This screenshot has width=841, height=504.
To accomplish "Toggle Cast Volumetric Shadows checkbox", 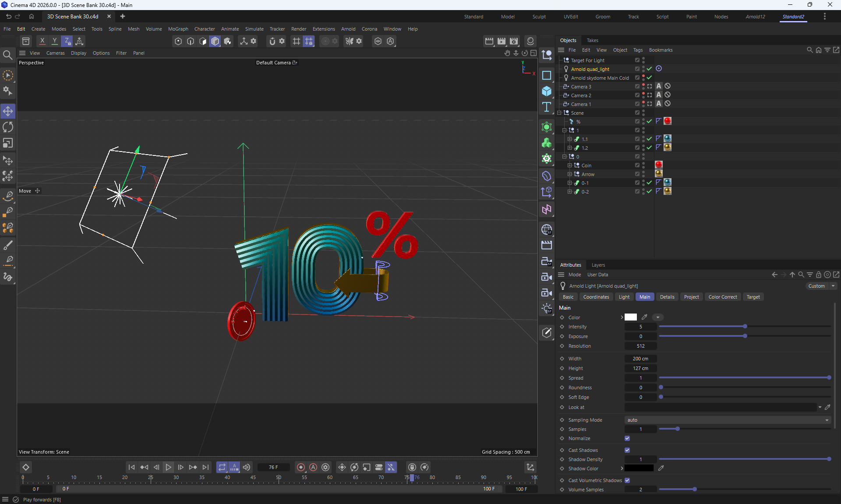I will (x=627, y=480).
